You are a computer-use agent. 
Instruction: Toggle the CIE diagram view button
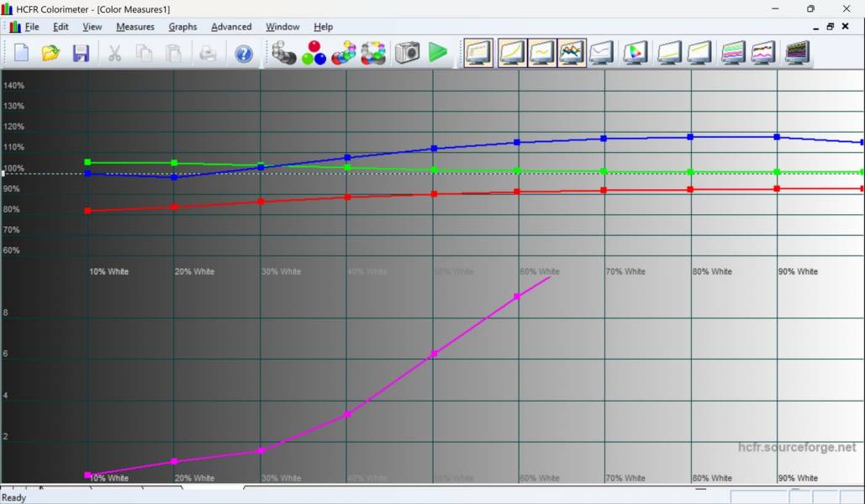click(635, 54)
